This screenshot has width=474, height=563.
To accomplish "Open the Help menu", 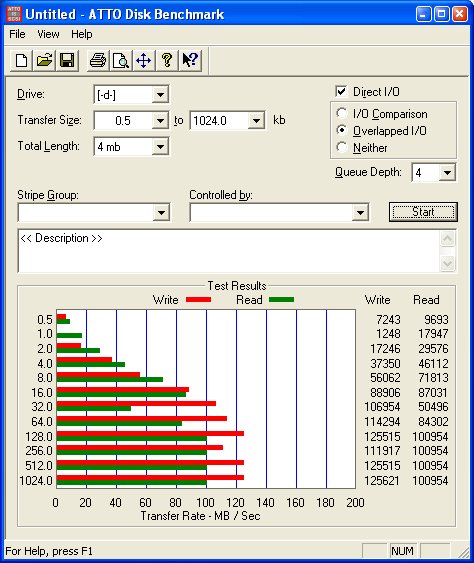I will coord(82,34).
